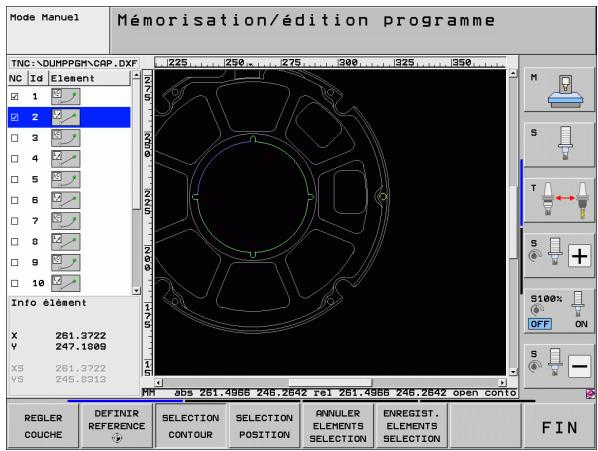Click the horizontal scrollbar thumb below drawing
598x451 pixels.
[x=330, y=382]
